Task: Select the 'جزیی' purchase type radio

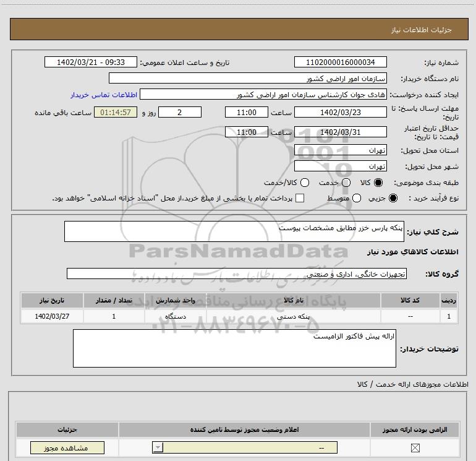Action: click(x=393, y=198)
